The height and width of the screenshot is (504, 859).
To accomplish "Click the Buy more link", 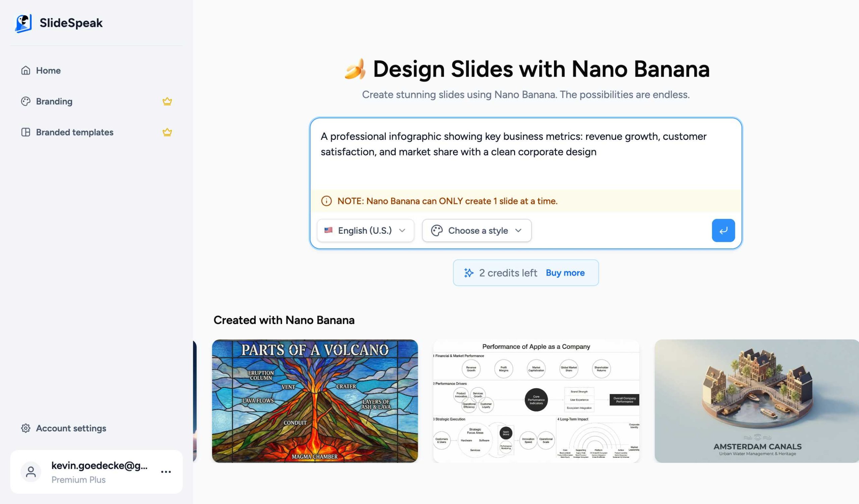I will [x=565, y=273].
